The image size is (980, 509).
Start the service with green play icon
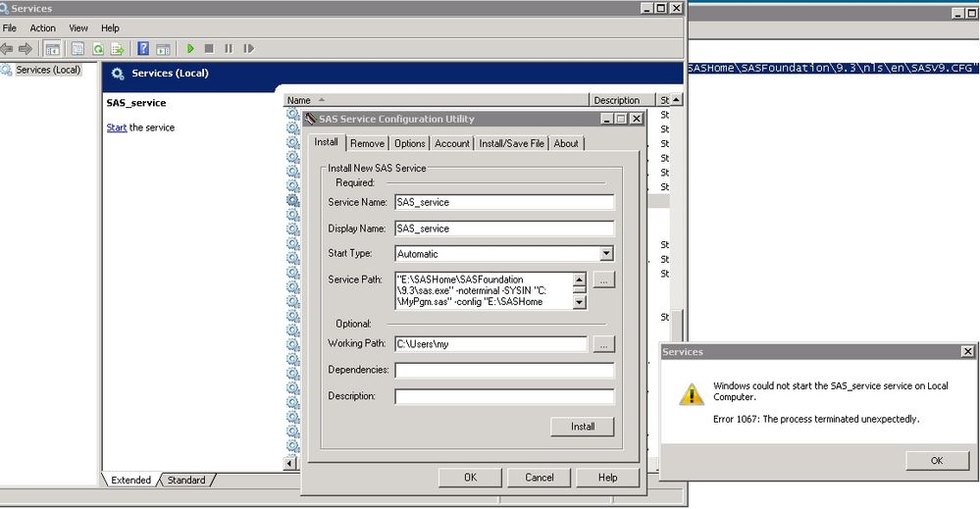(x=190, y=48)
